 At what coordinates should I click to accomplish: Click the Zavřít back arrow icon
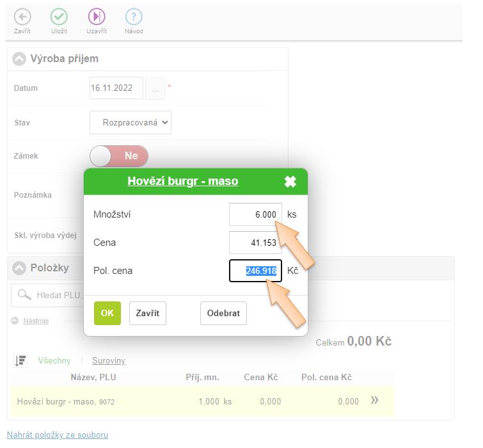22,17
